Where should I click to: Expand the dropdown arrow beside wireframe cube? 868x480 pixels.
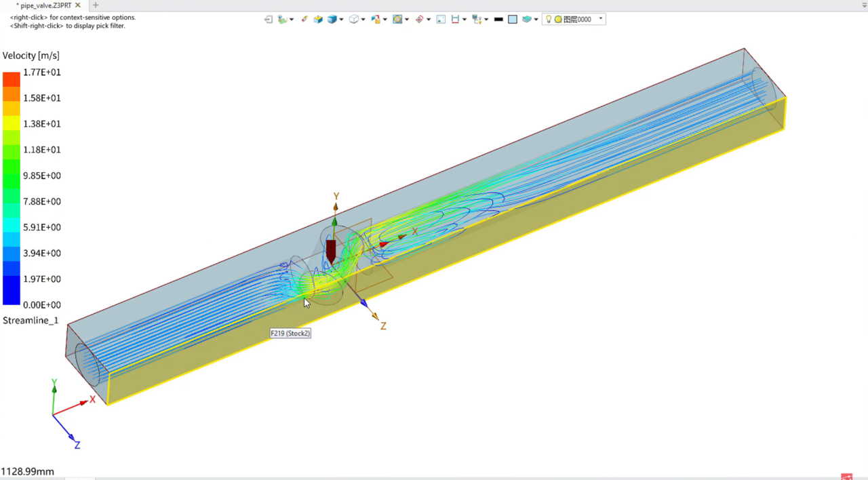pyautogui.click(x=363, y=20)
